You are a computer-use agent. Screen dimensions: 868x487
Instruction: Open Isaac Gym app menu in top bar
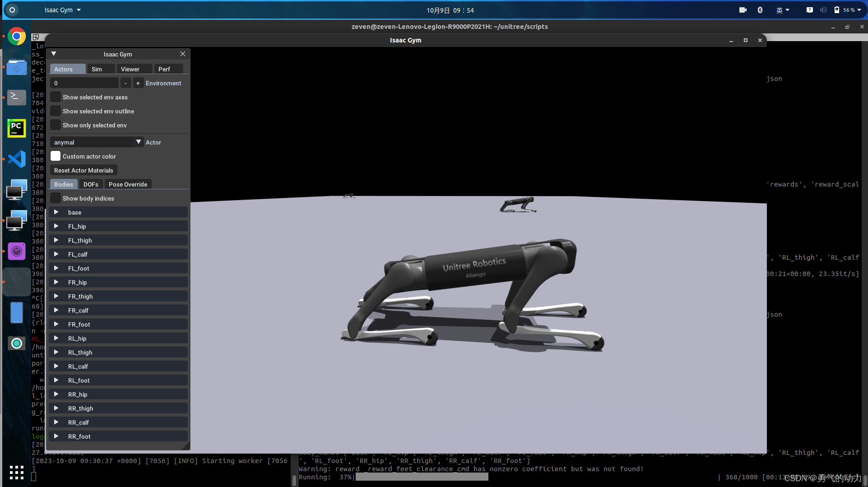[62, 10]
